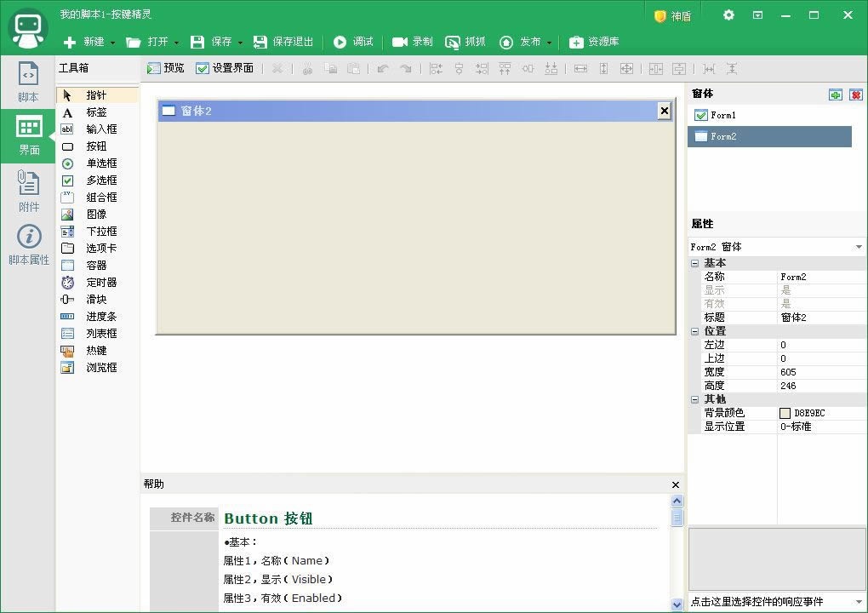The width and height of the screenshot is (868, 613).
Task: Click the 发布 publish button
Action: [x=520, y=42]
